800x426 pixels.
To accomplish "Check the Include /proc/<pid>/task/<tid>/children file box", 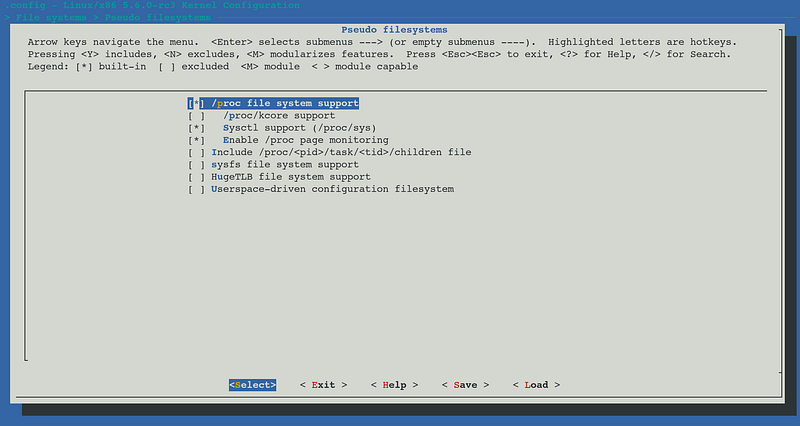I will pyautogui.click(x=196, y=153).
